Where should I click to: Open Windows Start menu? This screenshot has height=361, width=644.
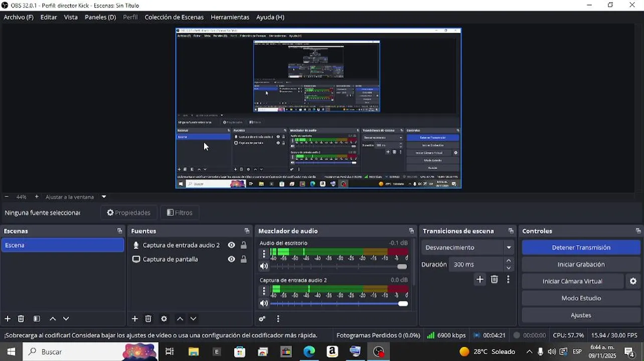[11, 351]
